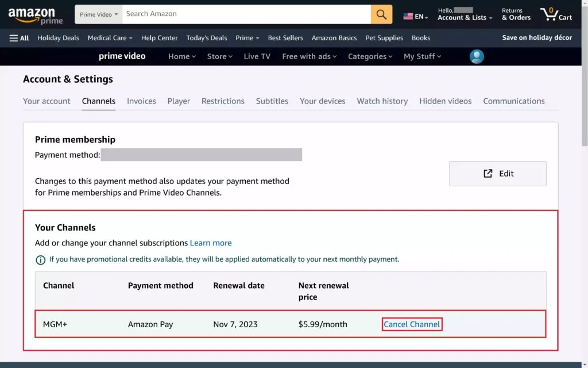The width and height of the screenshot is (588, 368).
Task: Open the Categories dropdown in prime video nav
Action: pyautogui.click(x=369, y=56)
